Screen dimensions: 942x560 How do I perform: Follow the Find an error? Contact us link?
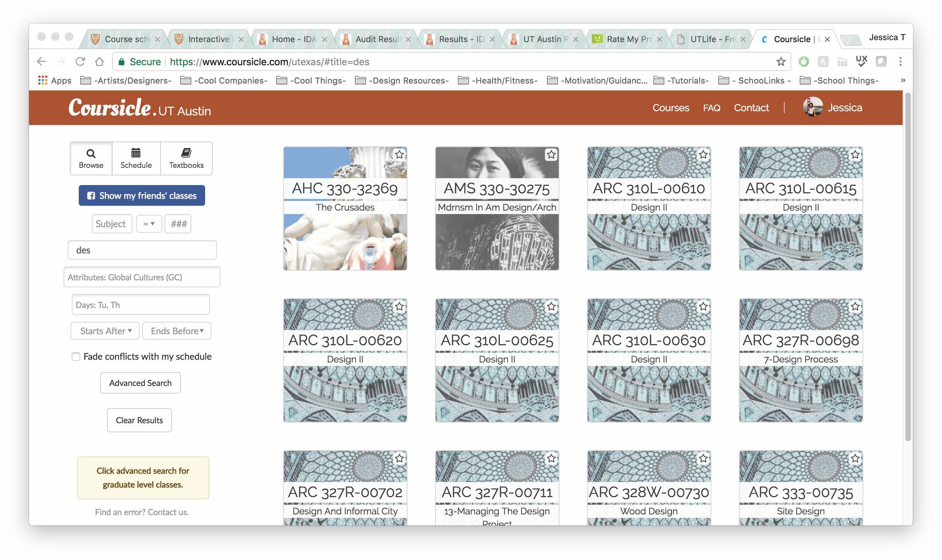pyautogui.click(x=142, y=512)
